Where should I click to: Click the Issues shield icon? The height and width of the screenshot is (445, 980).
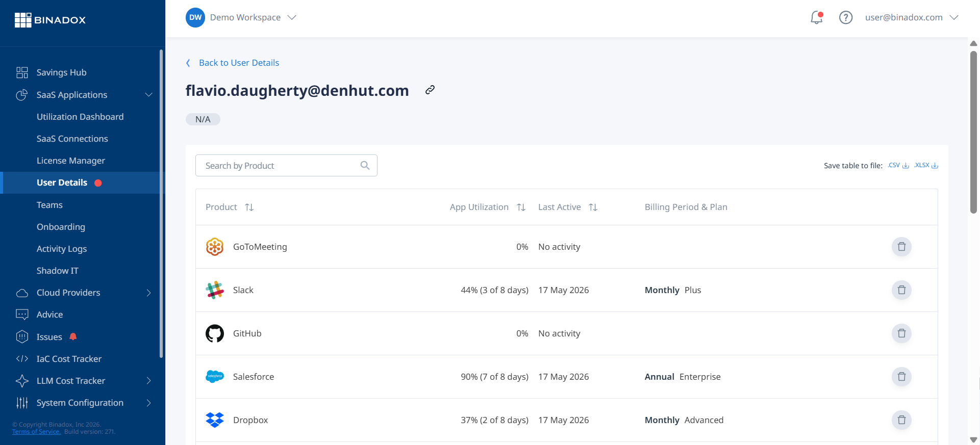click(22, 336)
